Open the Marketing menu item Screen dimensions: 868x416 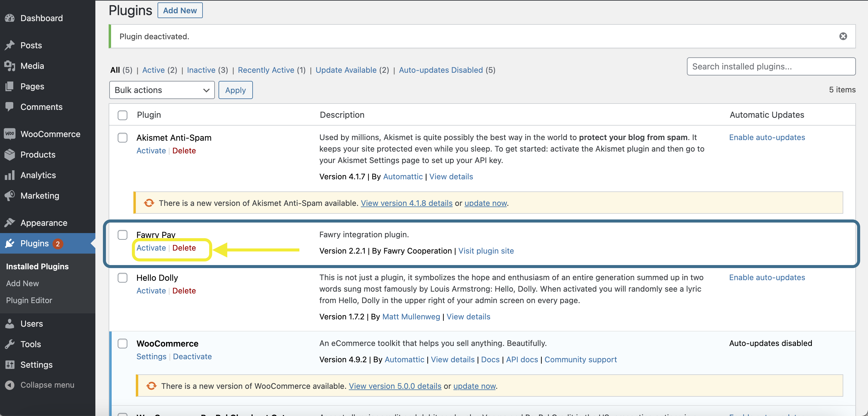pyautogui.click(x=40, y=196)
